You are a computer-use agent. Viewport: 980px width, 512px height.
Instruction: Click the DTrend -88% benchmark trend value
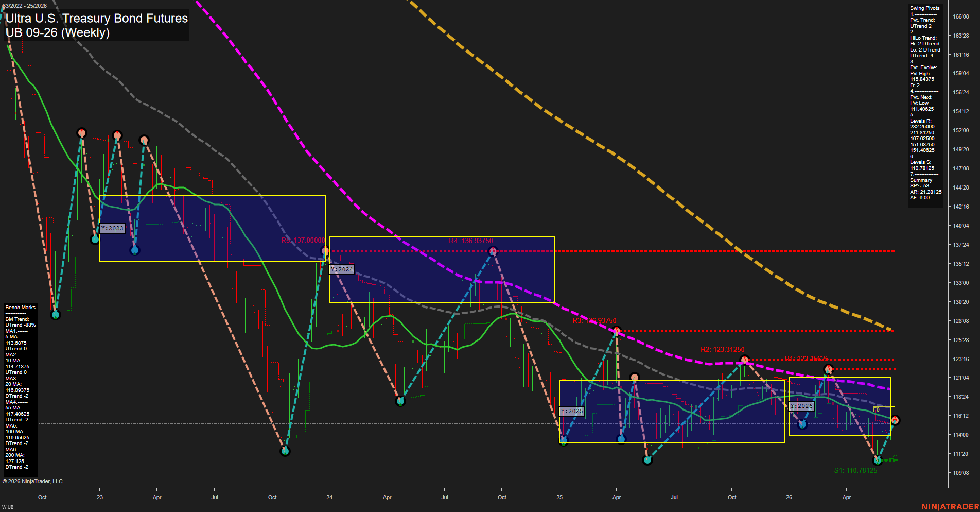(20, 325)
